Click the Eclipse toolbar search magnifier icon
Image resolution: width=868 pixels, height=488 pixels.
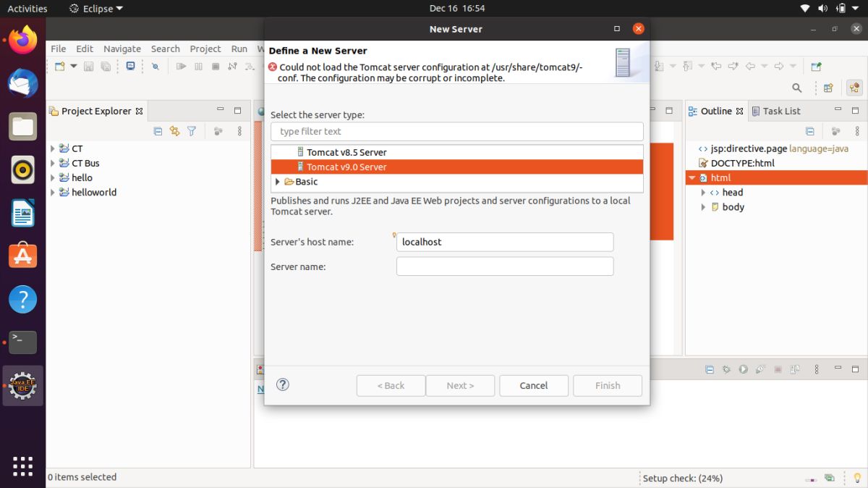(797, 88)
